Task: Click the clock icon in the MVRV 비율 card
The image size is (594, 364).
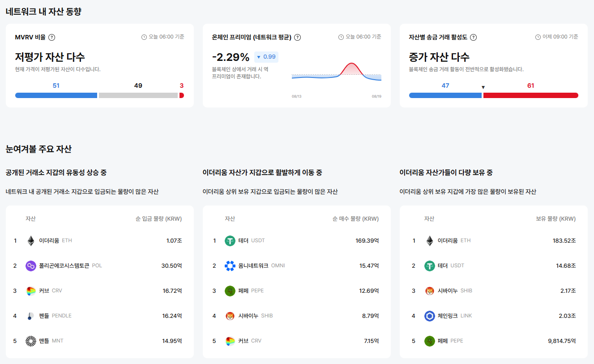Action: (x=144, y=37)
